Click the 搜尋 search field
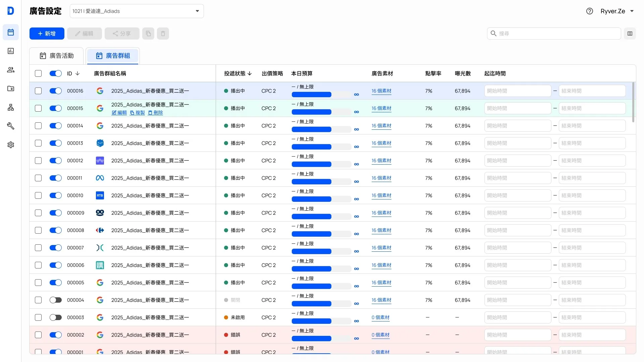This screenshot has width=644, height=362. click(554, 34)
